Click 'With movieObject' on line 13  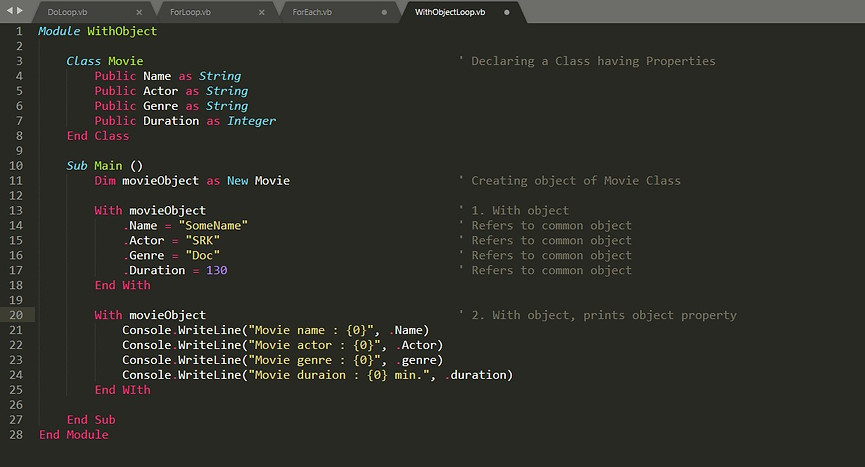[x=150, y=211]
